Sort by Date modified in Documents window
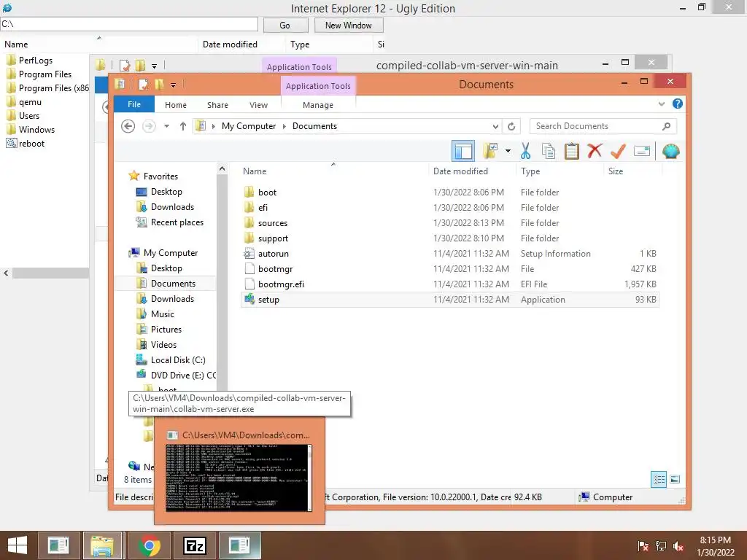The width and height of the screenshot is (747, 560). (472, 171)
